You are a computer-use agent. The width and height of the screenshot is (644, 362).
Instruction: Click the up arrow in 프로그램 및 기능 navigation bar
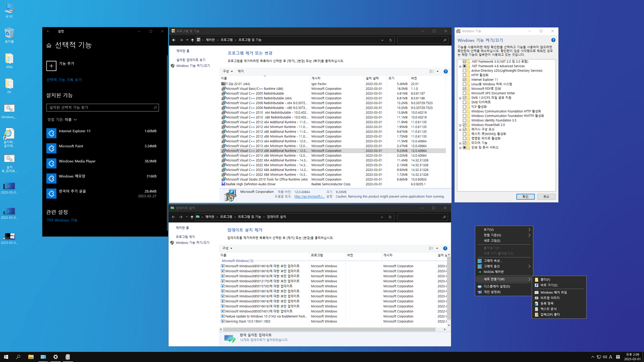point(192,40)
